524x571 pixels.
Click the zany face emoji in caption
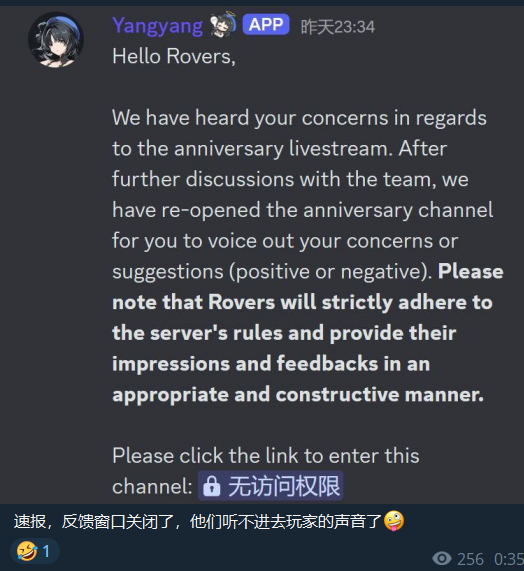(394, 521)
